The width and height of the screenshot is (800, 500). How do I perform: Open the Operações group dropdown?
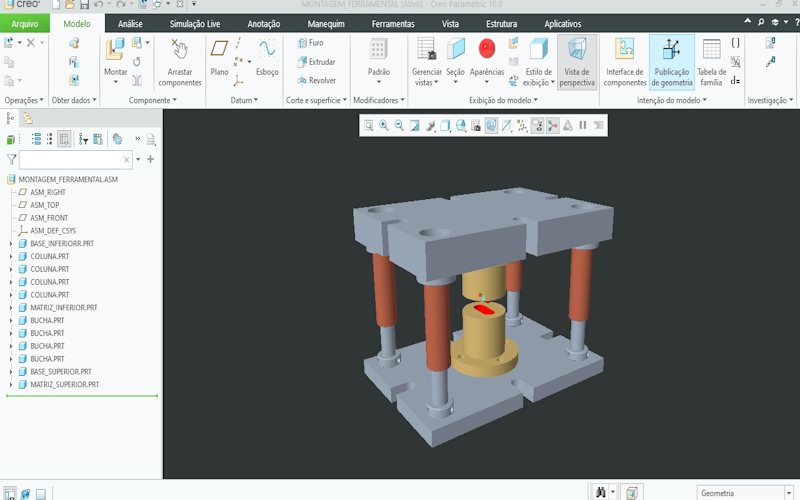(24, 101)
